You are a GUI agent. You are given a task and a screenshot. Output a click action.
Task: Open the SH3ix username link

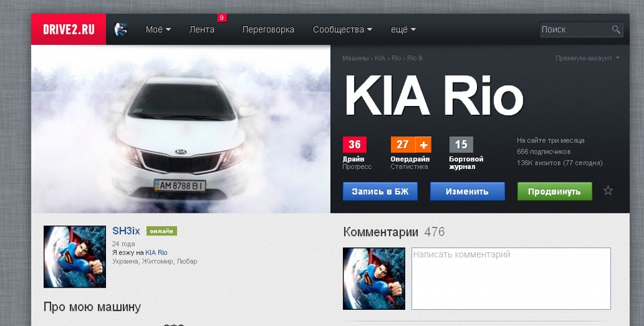(x=126, y=231)
